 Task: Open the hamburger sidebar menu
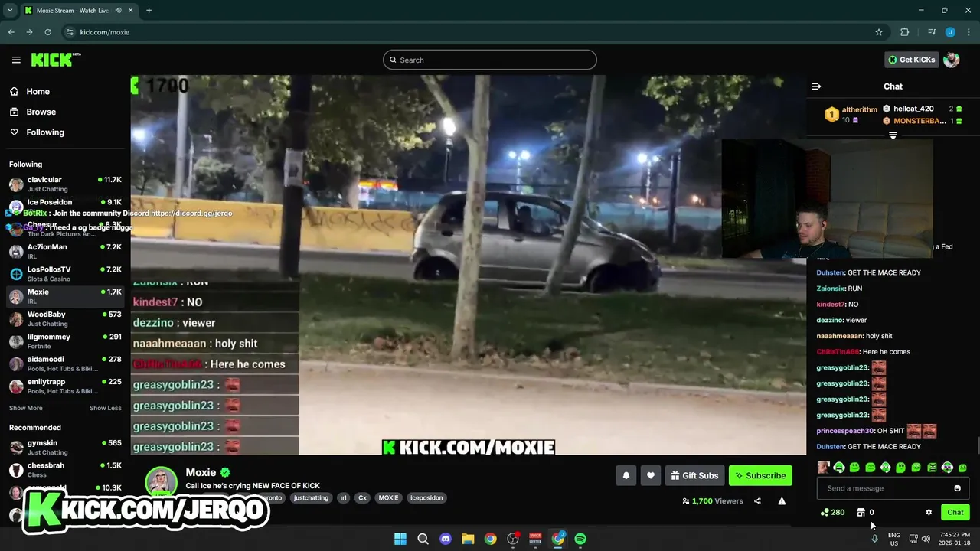click(x=16, y=60)
